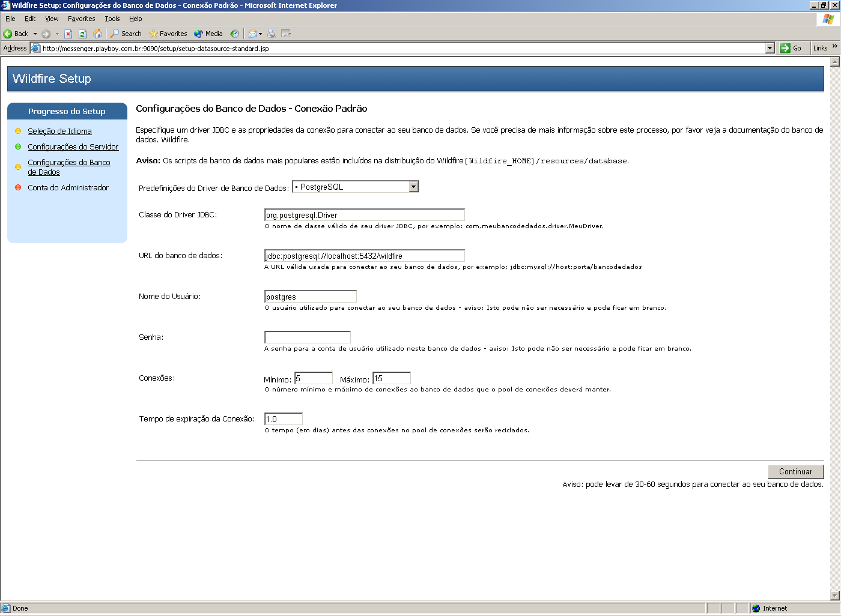The image size is (841, 616).
Task: Click the Continuar button
Action: click(x=795, y=471)
